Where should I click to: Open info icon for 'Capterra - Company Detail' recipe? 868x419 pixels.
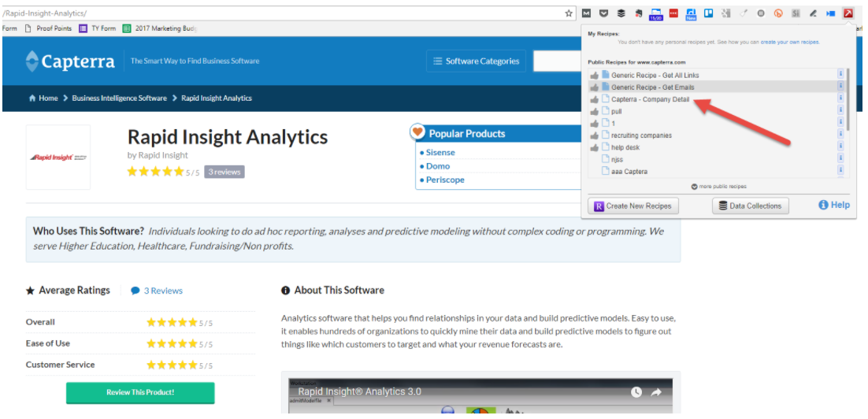(x=840, y=99)
